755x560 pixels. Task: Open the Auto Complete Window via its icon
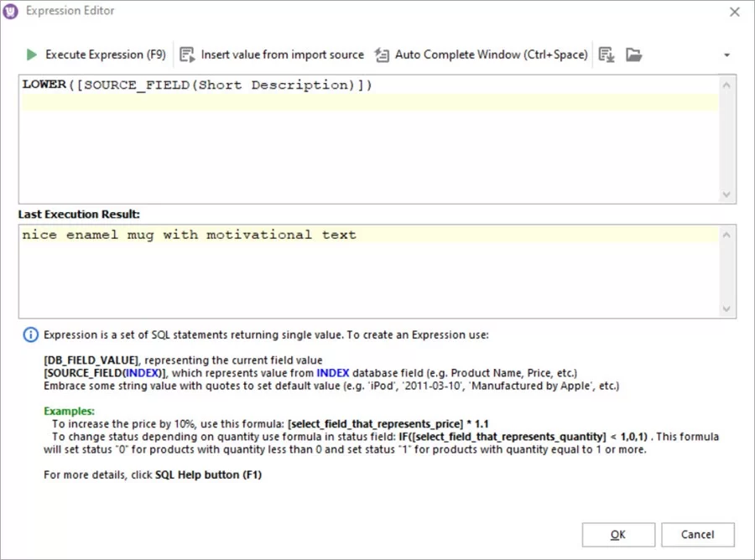point(382,54)
